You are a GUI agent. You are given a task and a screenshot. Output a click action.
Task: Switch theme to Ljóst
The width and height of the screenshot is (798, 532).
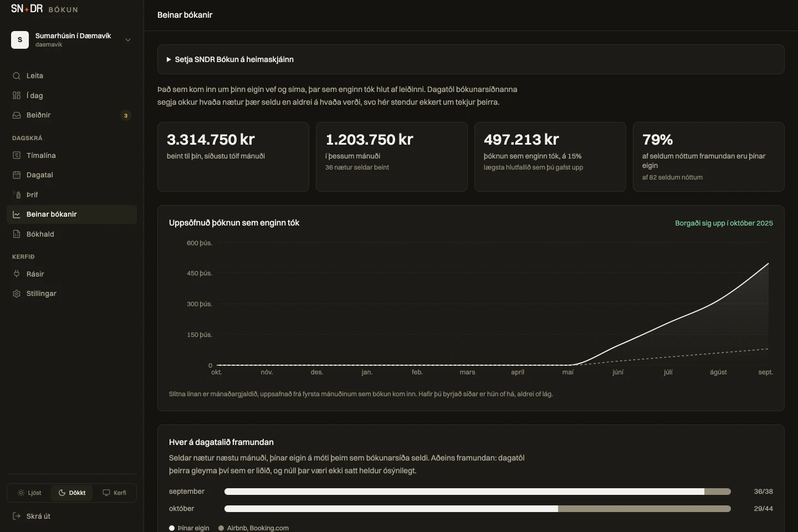coord(29,493)
